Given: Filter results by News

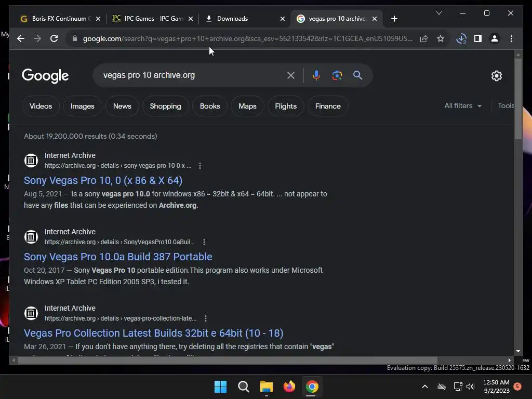Looking at the screenshot, I should tap(122, 106).
